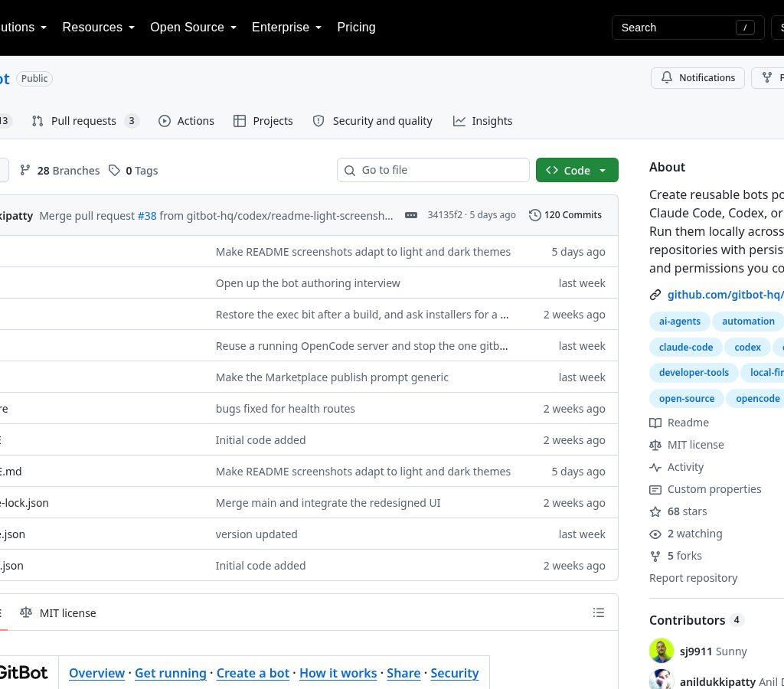Click the Go to file field
Viewport: 784px width, 689px height.
pos(433,170)
